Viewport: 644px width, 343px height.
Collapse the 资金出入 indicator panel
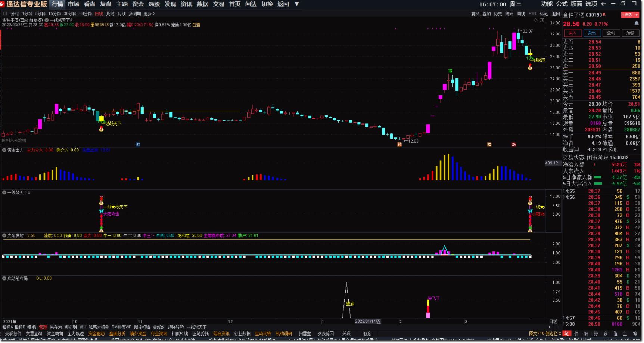click(x=4, y=150)
